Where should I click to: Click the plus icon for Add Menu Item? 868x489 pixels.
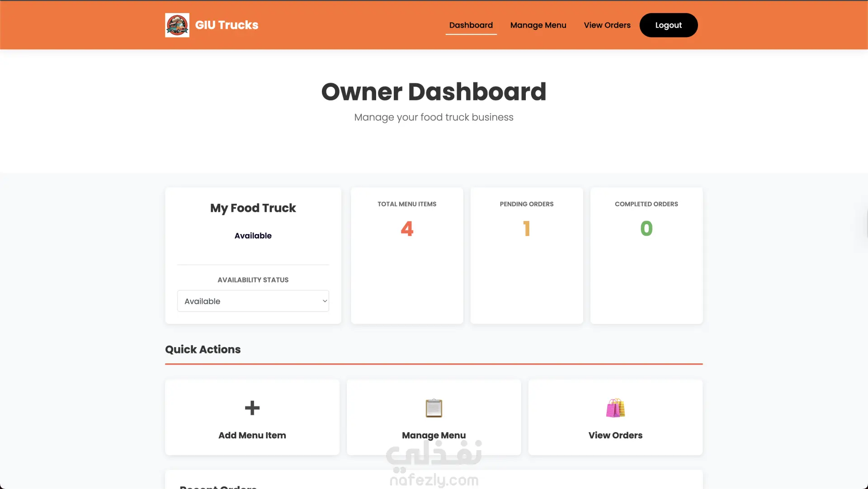tap(252, 408)
